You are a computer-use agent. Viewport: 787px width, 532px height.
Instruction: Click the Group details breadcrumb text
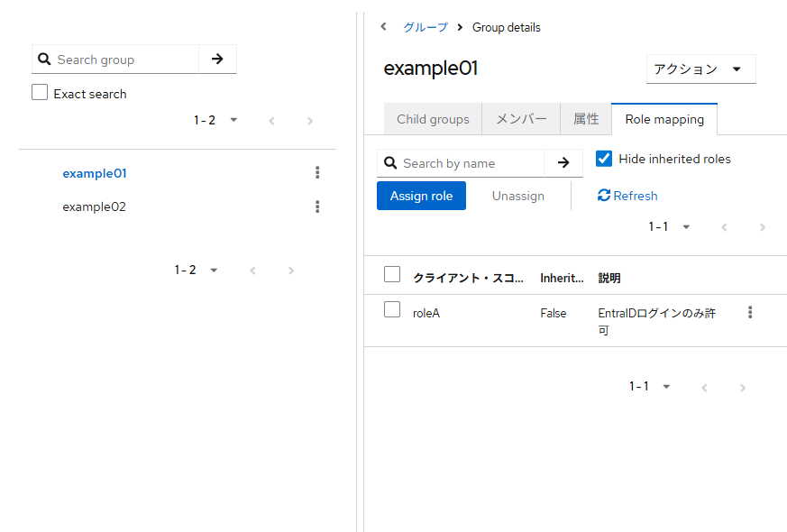point(506,27)
